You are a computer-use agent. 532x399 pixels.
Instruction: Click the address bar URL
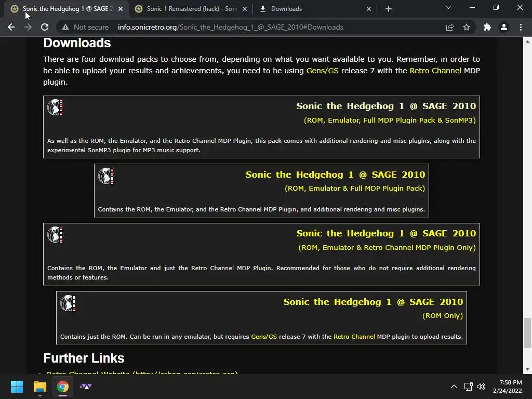[x=230, y=27]
